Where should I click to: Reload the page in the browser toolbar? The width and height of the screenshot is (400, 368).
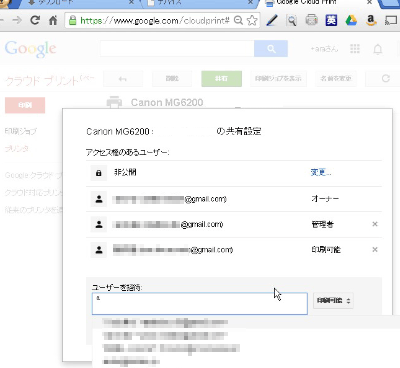point(35,20)
